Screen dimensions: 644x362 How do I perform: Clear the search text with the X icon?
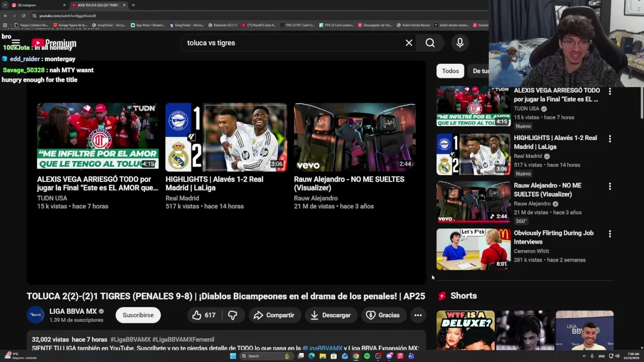(x=409, y=43)
